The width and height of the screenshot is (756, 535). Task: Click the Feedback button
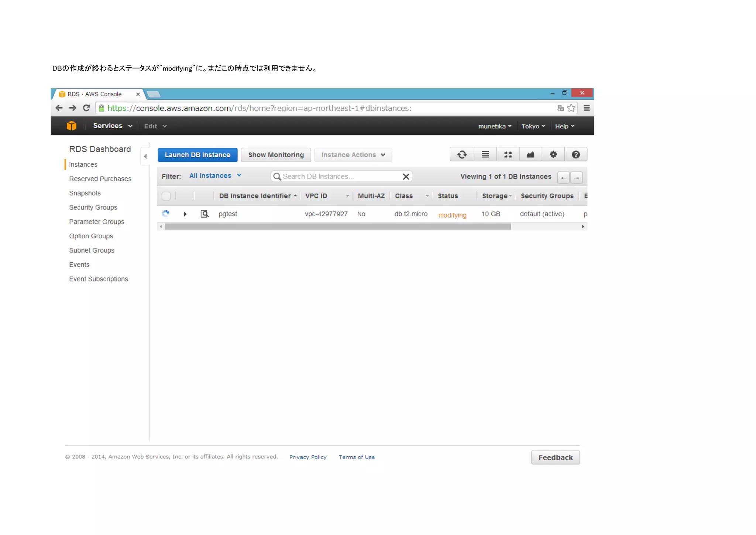coord(555,457)
